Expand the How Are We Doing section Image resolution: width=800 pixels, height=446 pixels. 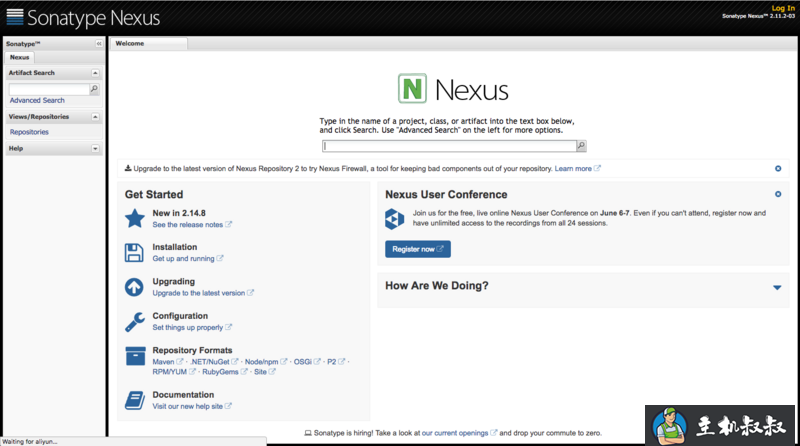pyautogui.click(x=777, y=287)
